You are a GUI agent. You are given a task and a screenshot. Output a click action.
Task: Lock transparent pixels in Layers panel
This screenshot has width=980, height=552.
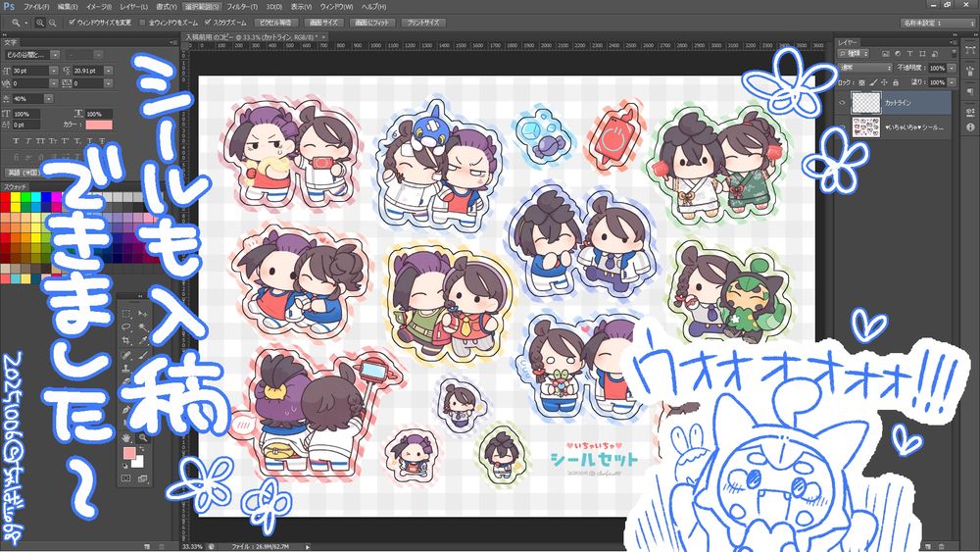tap(861, 82)
